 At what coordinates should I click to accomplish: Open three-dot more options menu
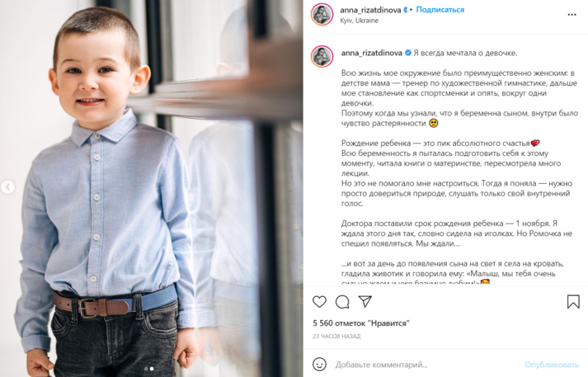click(x=572, y=15)
